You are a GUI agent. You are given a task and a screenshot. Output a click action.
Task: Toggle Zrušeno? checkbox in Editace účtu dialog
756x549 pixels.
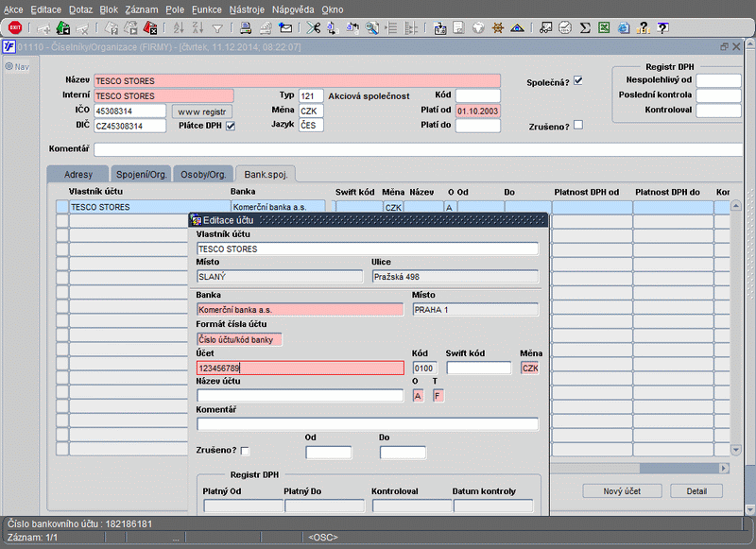pos(245,451)
